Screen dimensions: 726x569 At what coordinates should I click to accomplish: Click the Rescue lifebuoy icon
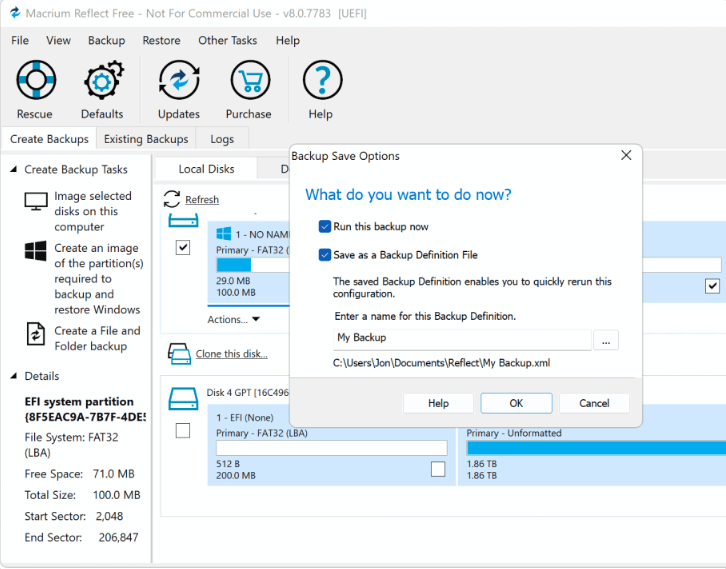pyautogui.click(x=36, y=81)
